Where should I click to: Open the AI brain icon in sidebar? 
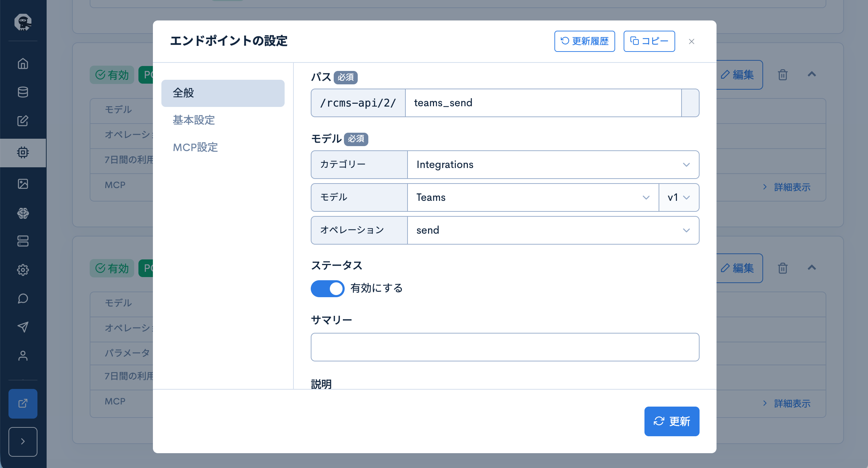pos(23,213)
